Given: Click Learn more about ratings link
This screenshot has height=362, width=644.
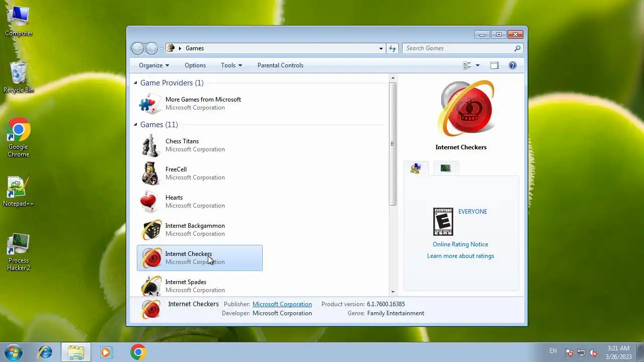Looking at the screenshot, I should click(460, 256).
